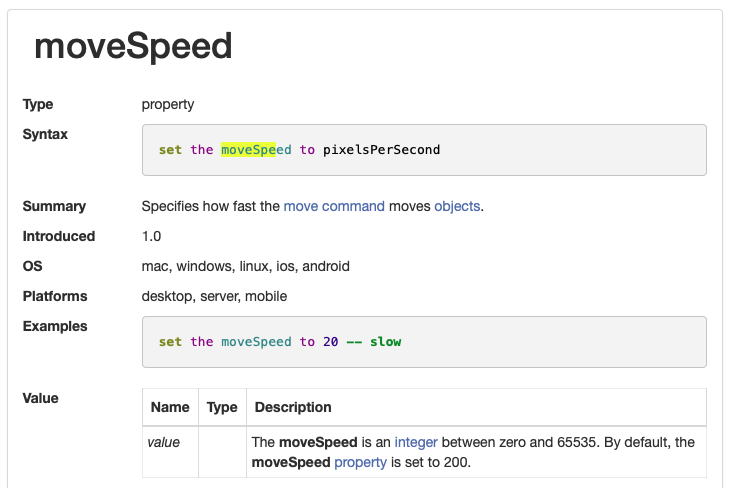Follow the "integer" link in Description

415,442
